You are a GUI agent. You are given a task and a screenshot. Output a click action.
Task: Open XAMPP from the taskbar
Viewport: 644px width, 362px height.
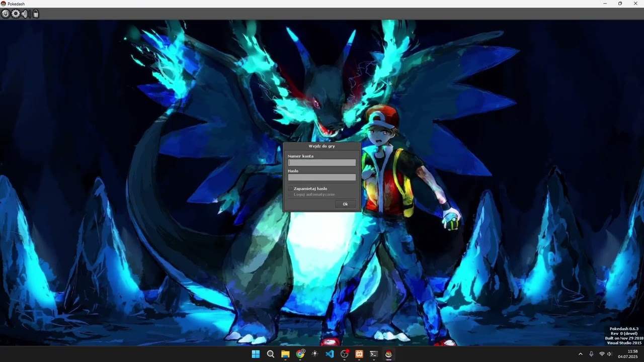pyautogui.click(x=359, y=354)
